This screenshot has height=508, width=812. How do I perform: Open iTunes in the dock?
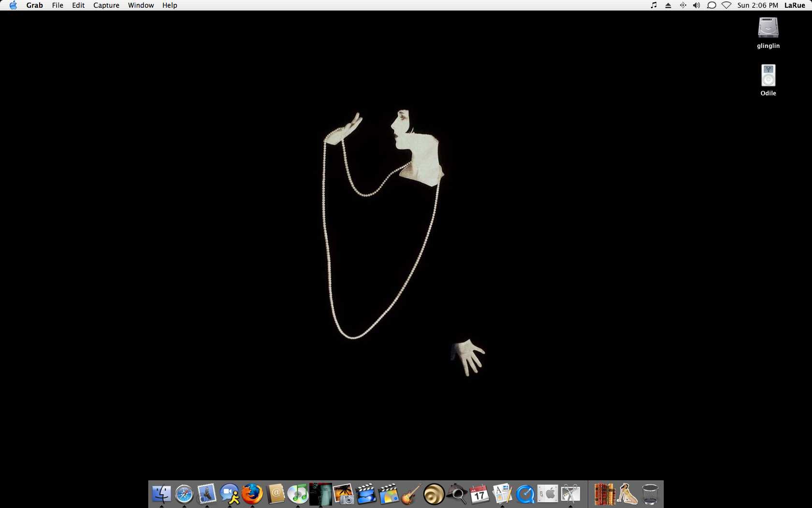[x=298, y=494]
